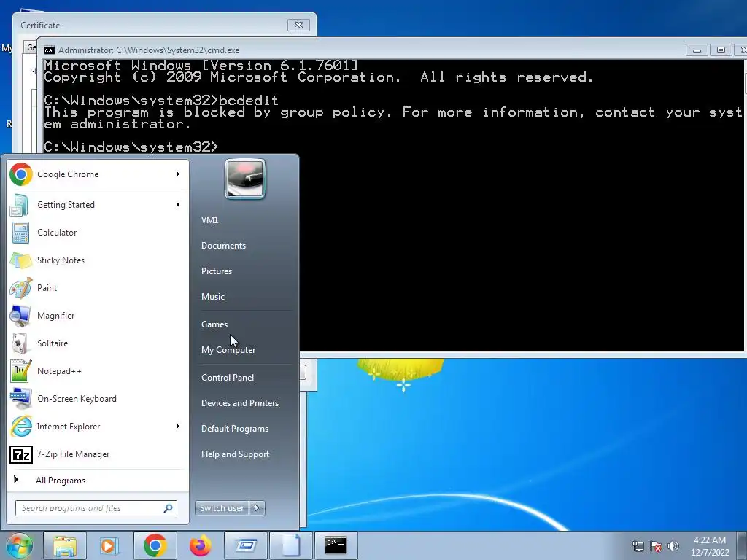Launch Firefox from the taskbar
Screen dimensions: 747x560
coord(200,545)
